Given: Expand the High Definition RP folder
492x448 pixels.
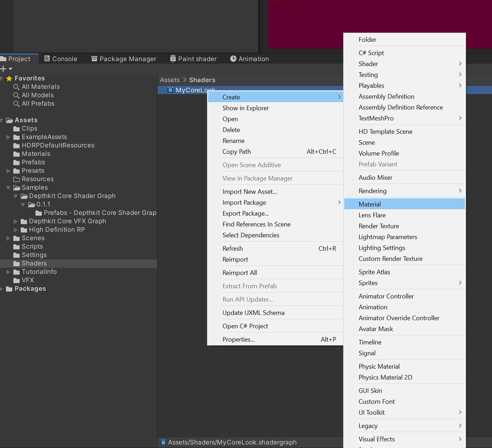Looking at the screenshot, I should (16, 230).
